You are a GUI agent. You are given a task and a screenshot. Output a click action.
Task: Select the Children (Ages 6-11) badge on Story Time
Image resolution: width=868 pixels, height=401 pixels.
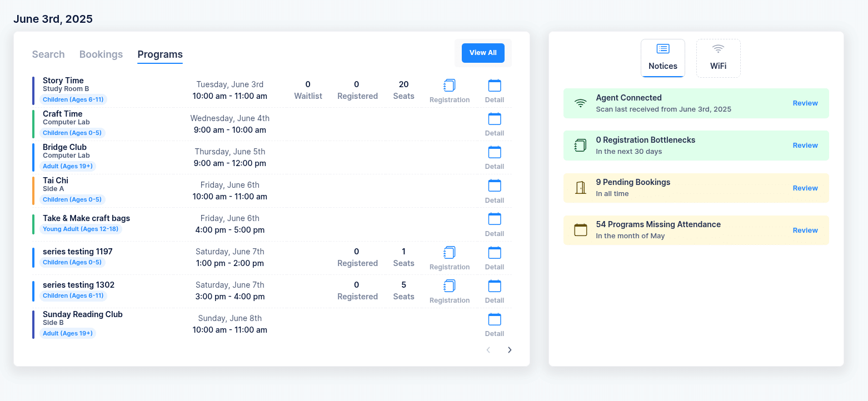(73, 99)
